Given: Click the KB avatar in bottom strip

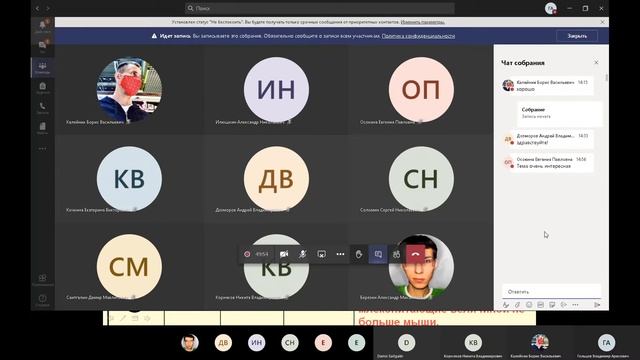Looking at the screenshot, I should (x=473, y=342).
